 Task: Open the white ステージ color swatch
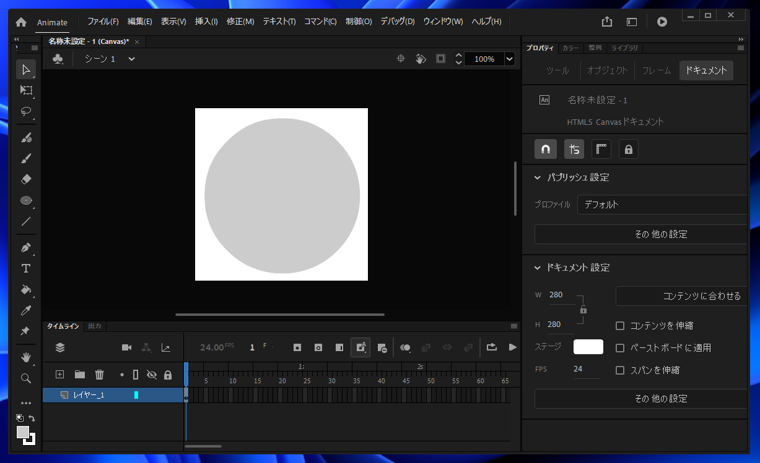pos(588,347)
